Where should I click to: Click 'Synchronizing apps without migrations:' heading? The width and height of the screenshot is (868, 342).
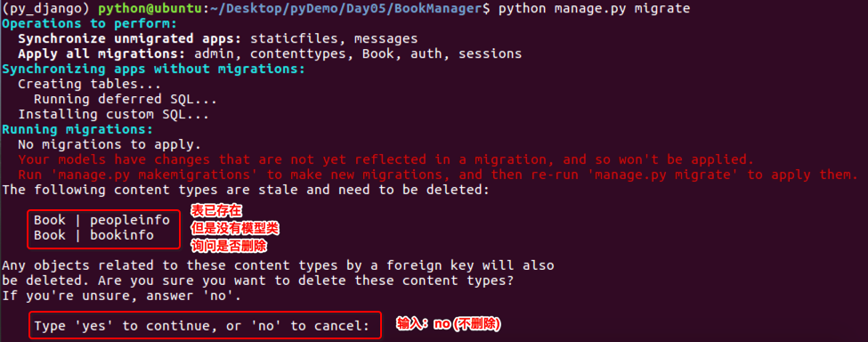pos(153,69)
